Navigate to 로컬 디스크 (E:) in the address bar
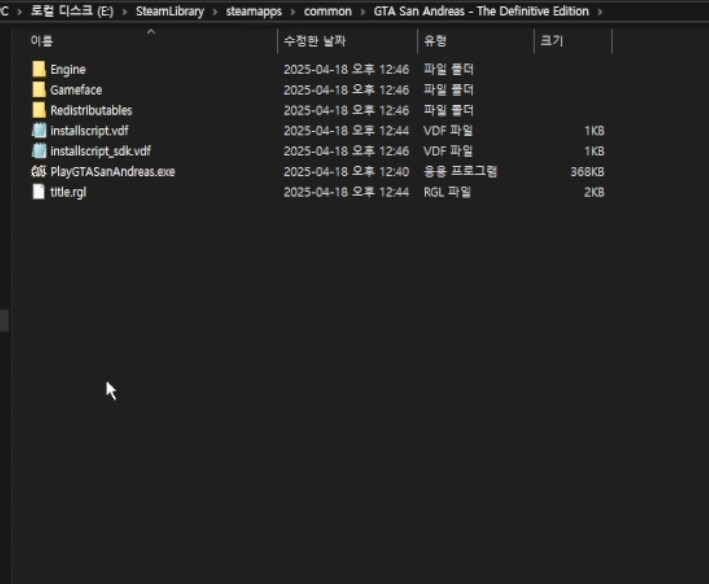The height and width of the screenshot is (584, 709). (x=66, y=12)
